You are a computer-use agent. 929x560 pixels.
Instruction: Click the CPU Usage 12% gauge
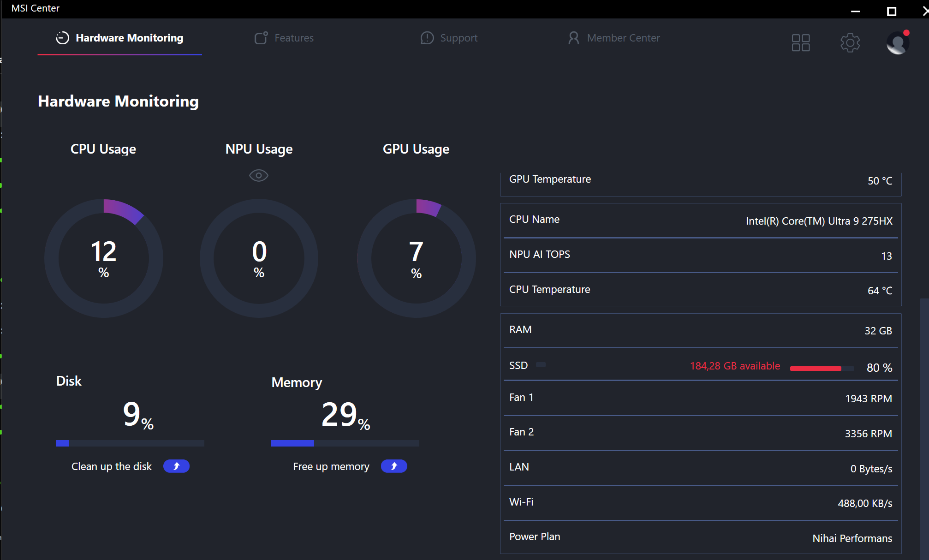click(104, 258)
